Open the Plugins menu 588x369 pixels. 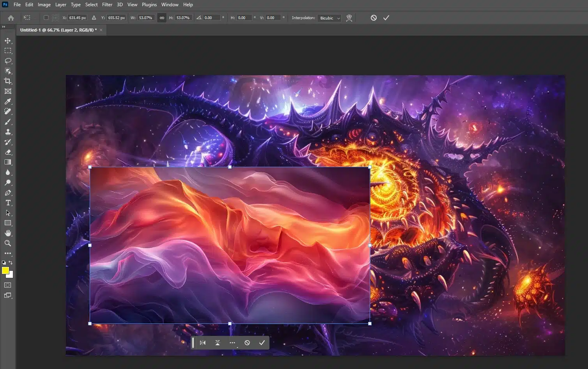point(149,5)
